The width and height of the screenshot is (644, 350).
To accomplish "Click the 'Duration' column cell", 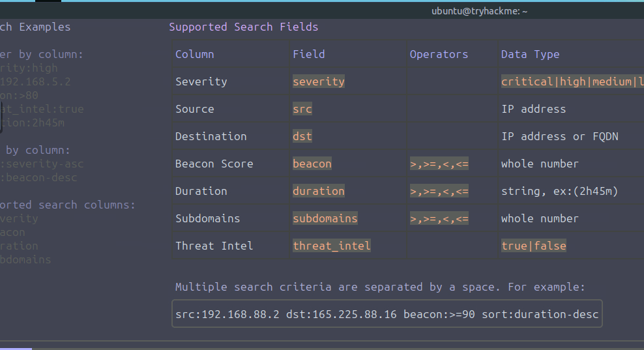I will 201,191.
